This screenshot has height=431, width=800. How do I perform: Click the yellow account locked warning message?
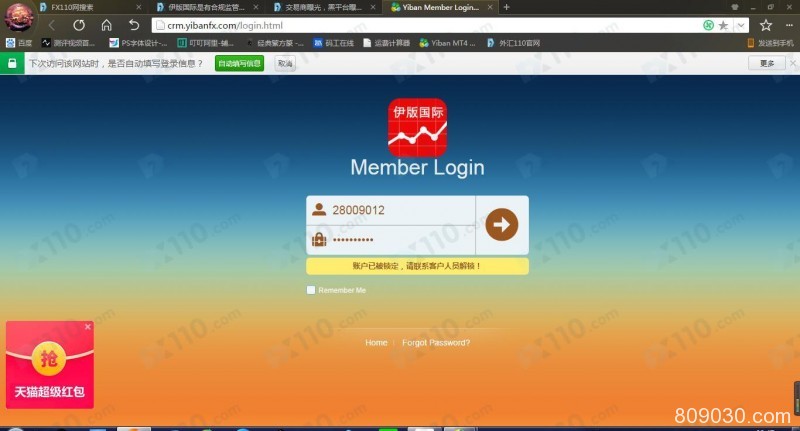click(x=417, y=266)
